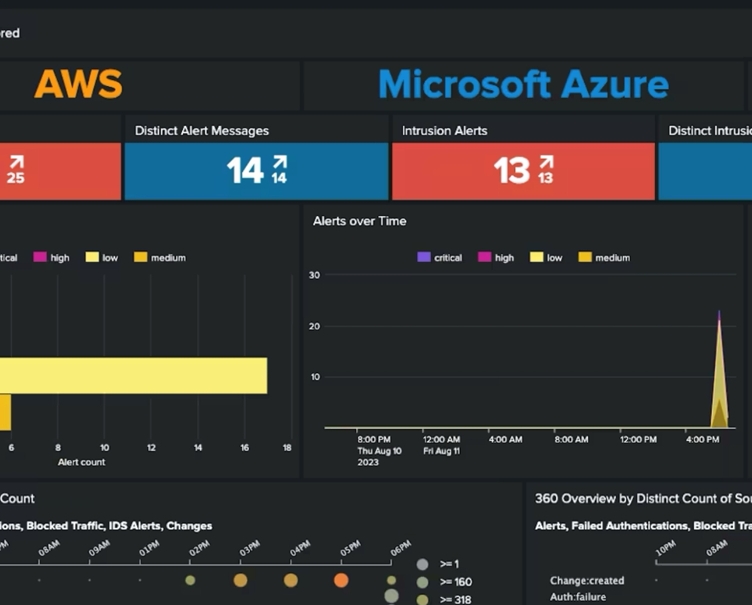
Task: Click the small olive bubble under 02PM
Action: click(x=190, y=580)
